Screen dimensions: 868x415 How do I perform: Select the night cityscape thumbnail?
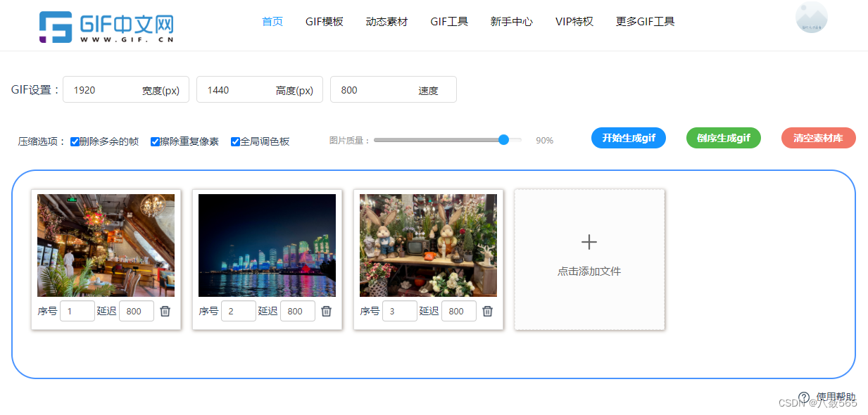[267, 245]
